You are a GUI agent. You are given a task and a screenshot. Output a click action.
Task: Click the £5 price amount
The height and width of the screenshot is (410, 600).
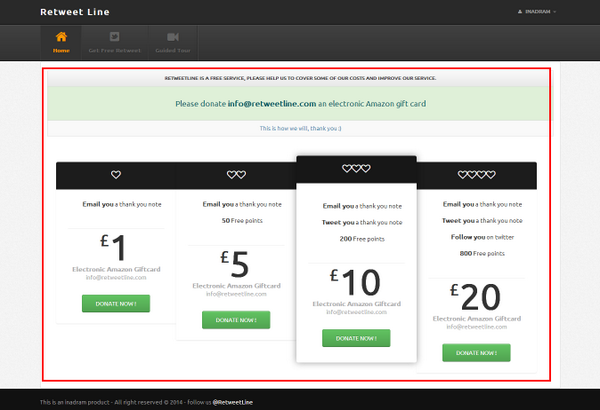pyautogui.click(x=235, y=264)
